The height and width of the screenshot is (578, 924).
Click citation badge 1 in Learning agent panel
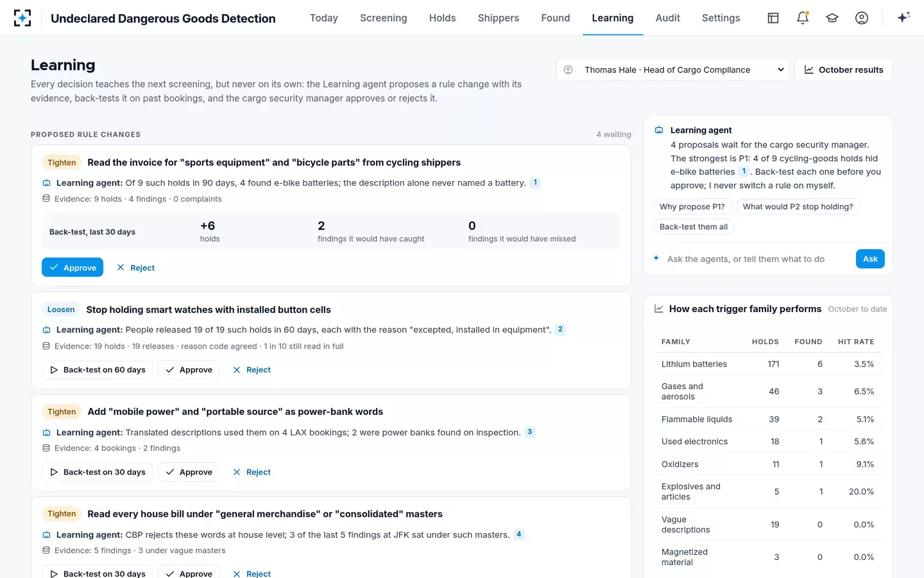[x=744, y=171]
